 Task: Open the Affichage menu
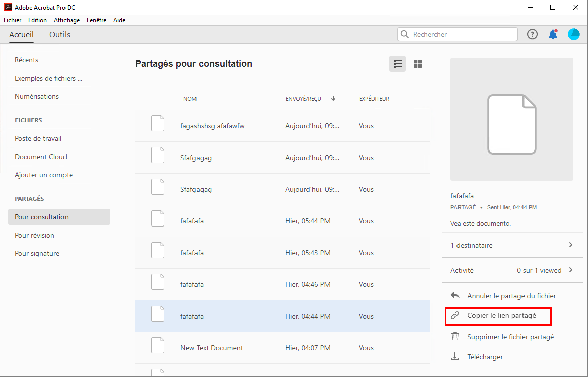pyautogui.click(x=67, y=20)
